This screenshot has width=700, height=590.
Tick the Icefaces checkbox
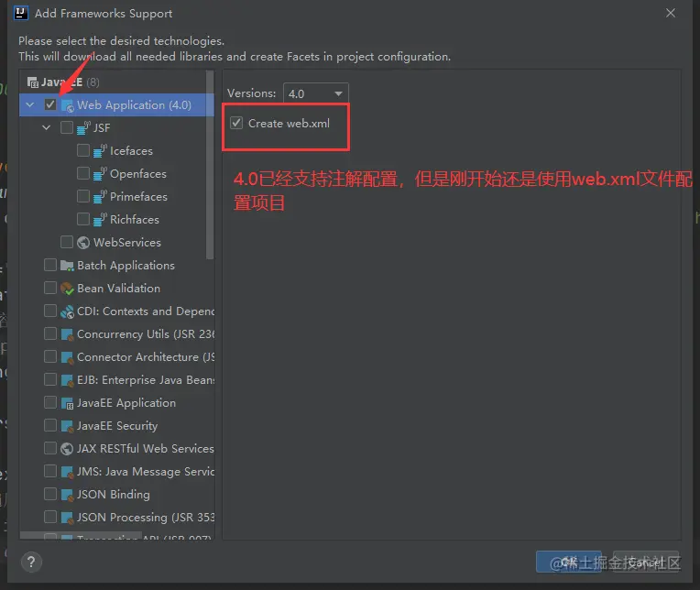tap(83, 150)
